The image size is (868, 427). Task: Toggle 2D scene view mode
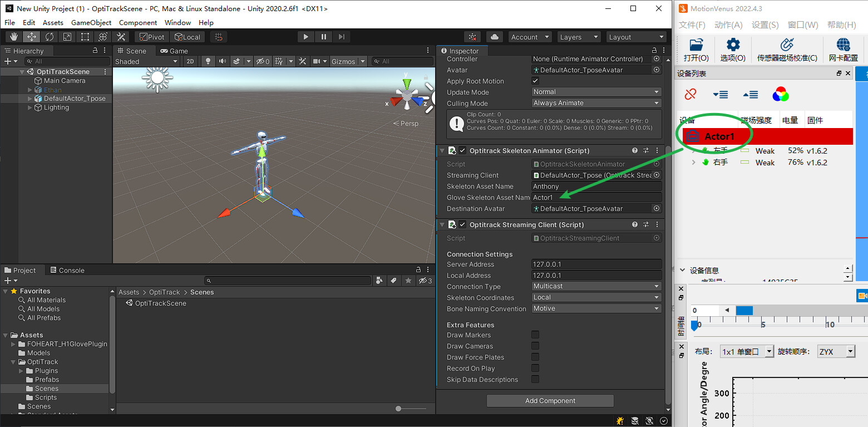pyautogui.click(x=190, y=61)
